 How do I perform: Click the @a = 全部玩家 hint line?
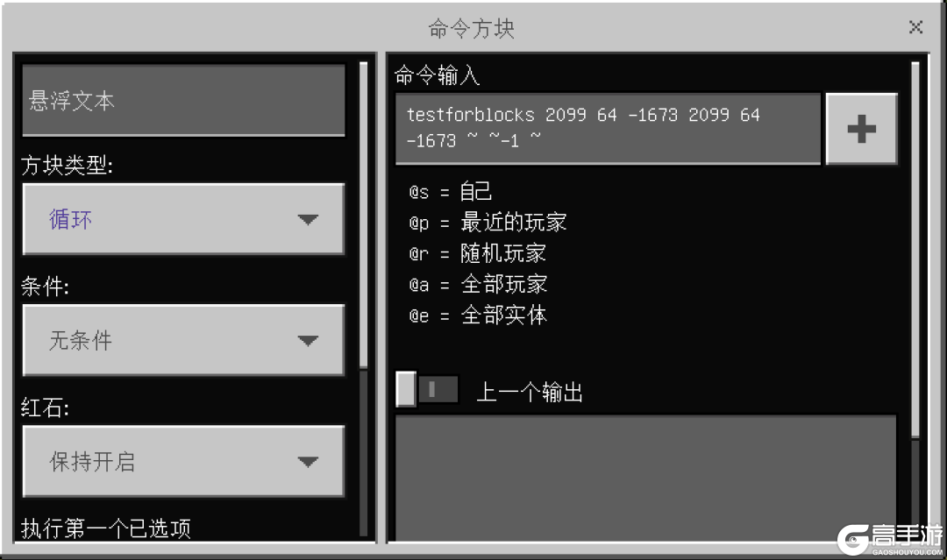478,284
